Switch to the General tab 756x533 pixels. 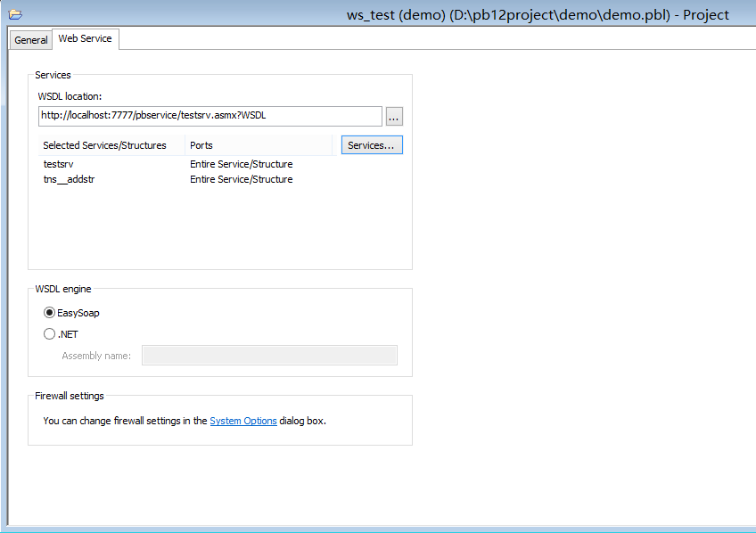(x=30, y=39)
